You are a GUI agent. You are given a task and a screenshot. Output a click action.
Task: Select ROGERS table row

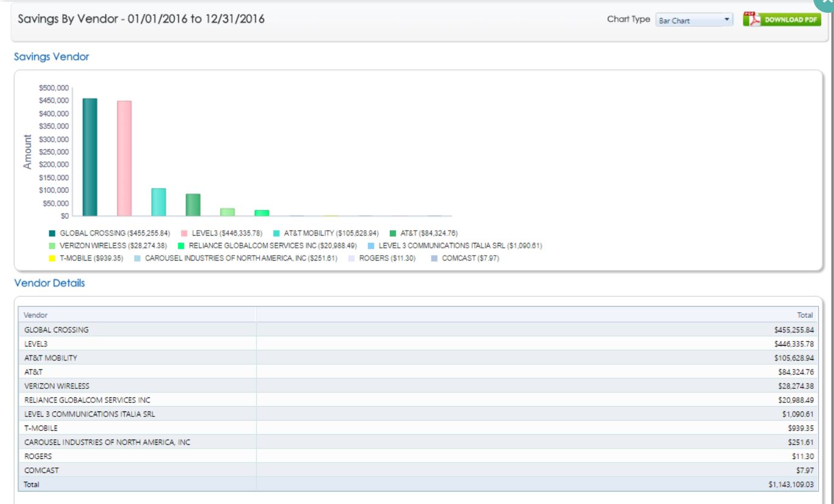pos(417,456)
